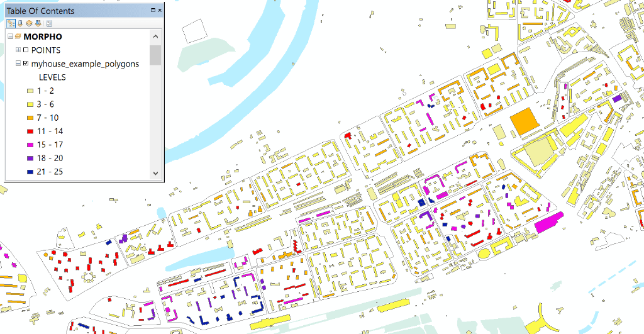Click the large orange square building on map
This screenshot has width=644, height=334.
click(x=525, y=121)
